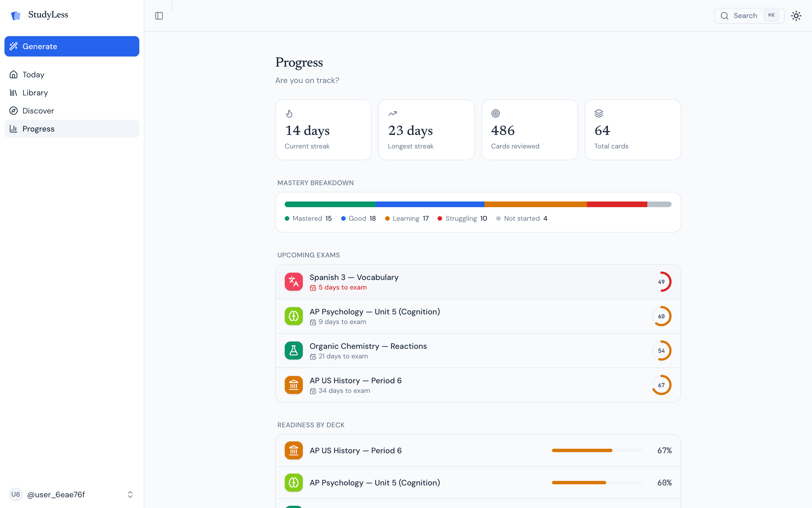Click calendar icon beside 9 days to exam
Screen dimensions: 812x508
[313, 322]
